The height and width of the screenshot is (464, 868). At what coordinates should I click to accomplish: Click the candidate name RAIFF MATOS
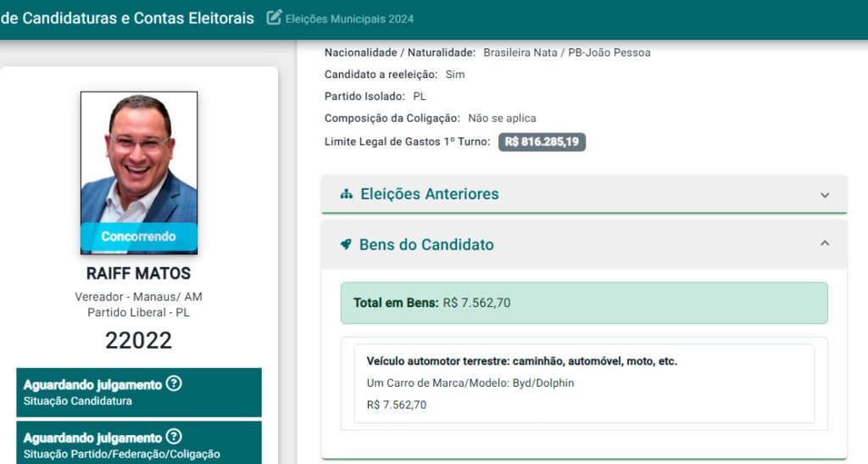click(x=139, y=274)
